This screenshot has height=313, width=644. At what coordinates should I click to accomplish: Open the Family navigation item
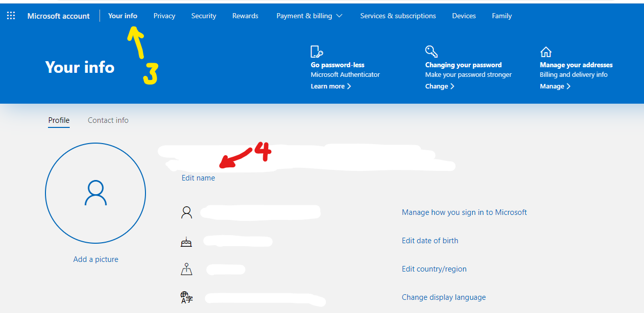(x=502, y=16)
